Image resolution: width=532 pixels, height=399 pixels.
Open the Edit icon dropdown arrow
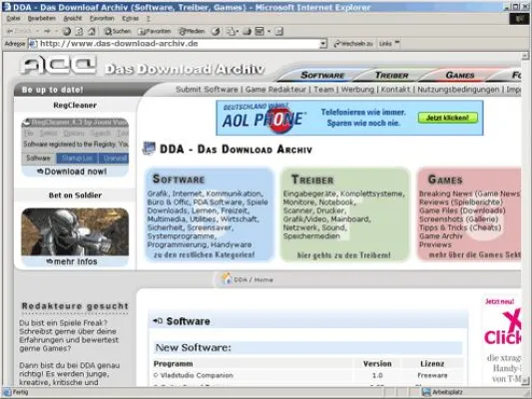[x=268, y=32]
